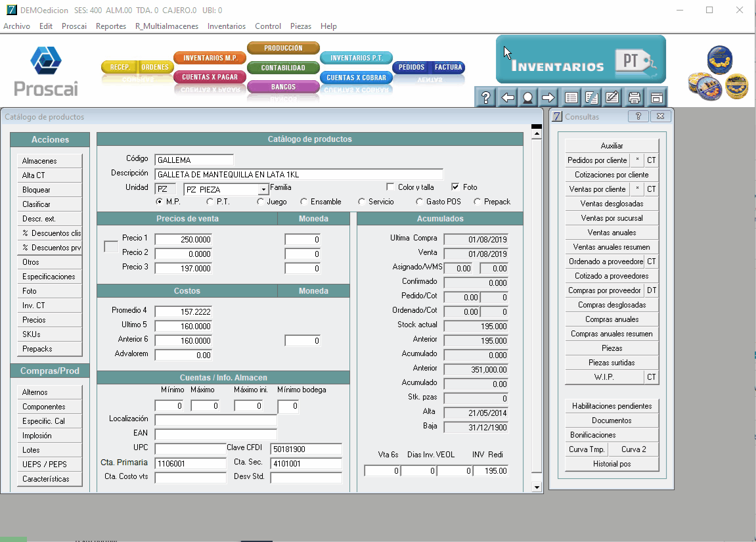
Task: Click the Proscai logo
Action: click(46, 72)
